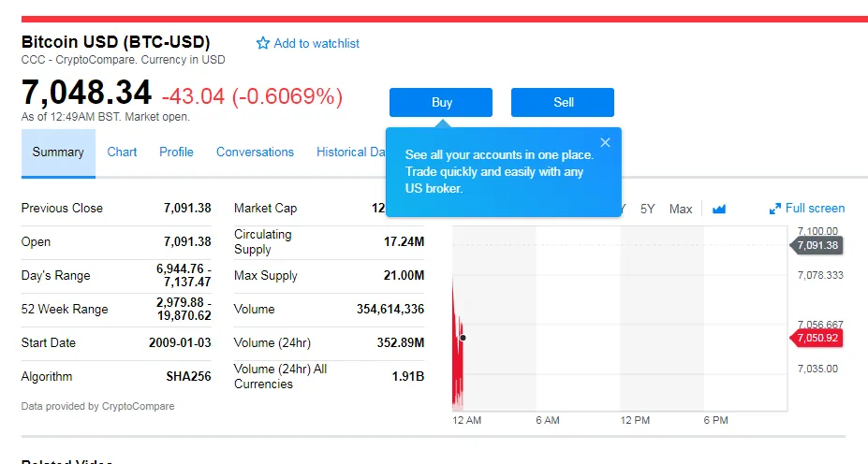Screen dimensions: 868x464
Task: Click the large price 7,048.34
Action: 86,93
